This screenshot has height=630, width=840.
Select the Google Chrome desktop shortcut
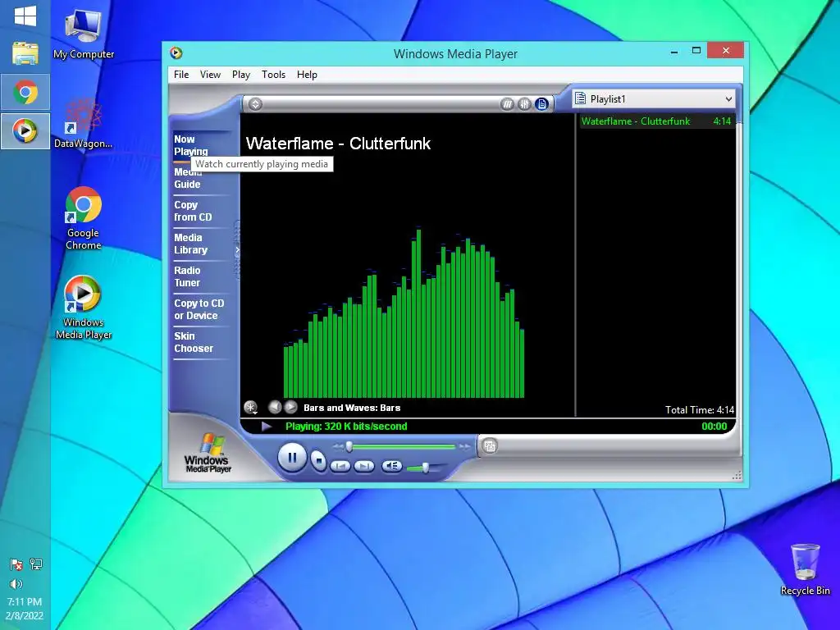point(83,218)
